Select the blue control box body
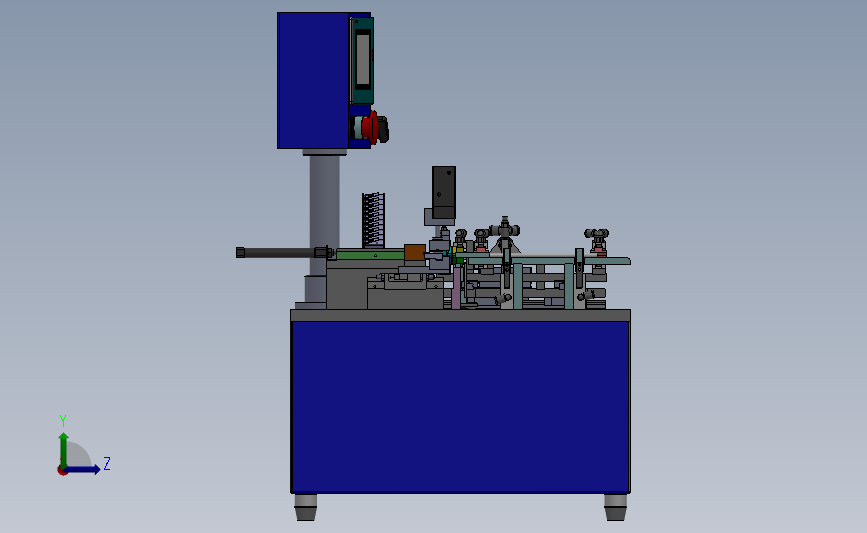Screen dimensions: 867x533 pos(313,81)
